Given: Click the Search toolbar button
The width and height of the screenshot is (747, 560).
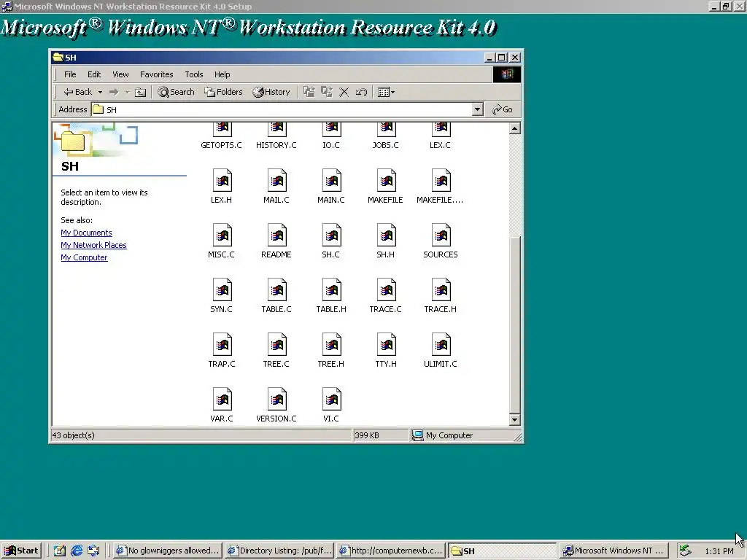Looking at the screenshot, I should click(177, 92).
